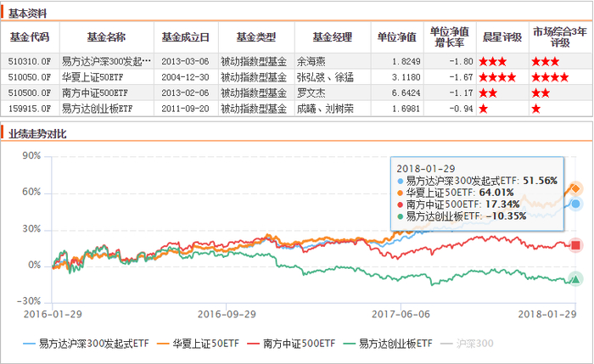The height and width of the screenshot is (364, 594).
Task: Click inception date 2011-09-20
Action: coord(185,109)
